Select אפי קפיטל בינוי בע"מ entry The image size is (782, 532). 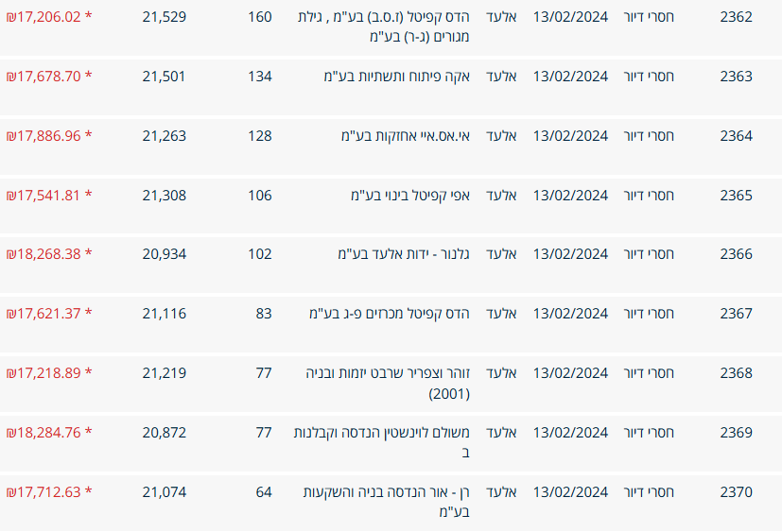coord(410,196)
